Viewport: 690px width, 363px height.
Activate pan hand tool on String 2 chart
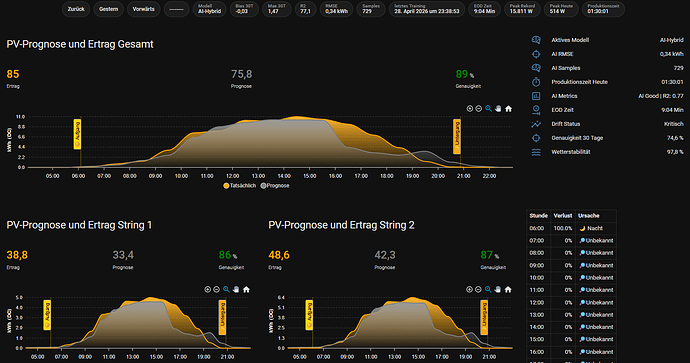pos(498,290)
